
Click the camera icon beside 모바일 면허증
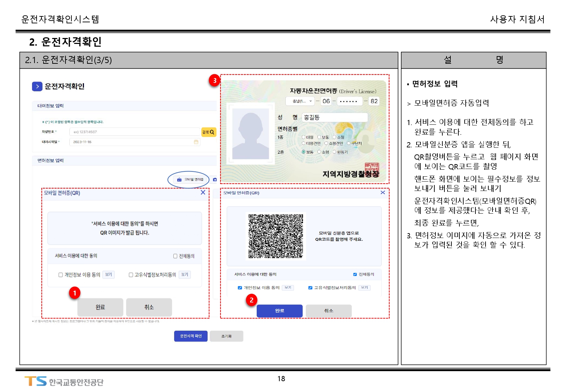(x=215, y=179)
